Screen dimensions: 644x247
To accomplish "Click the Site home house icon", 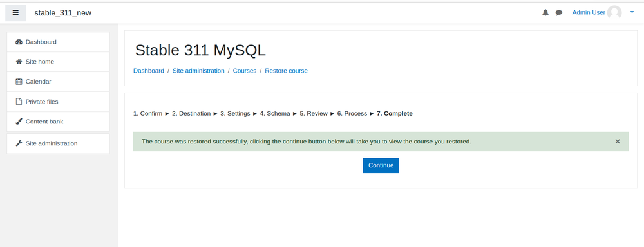I will click(x=19, y=62).
